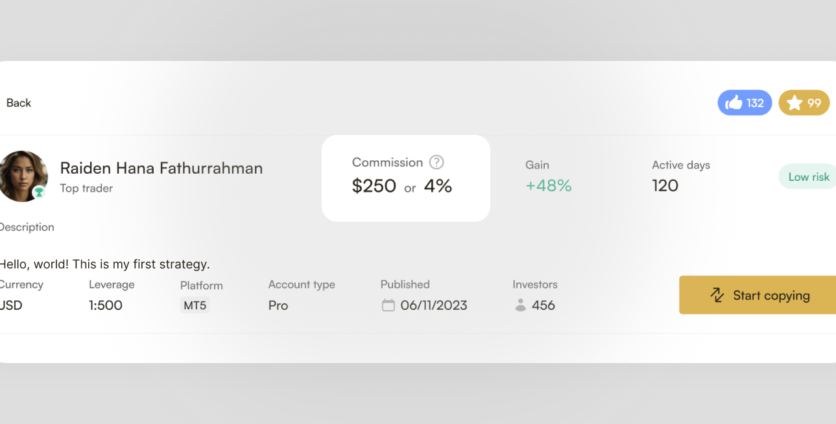Viewport: 836px width, 424px height.
Task: Click trader name Raiden Hana Fathurrahman
Action: 161,168
